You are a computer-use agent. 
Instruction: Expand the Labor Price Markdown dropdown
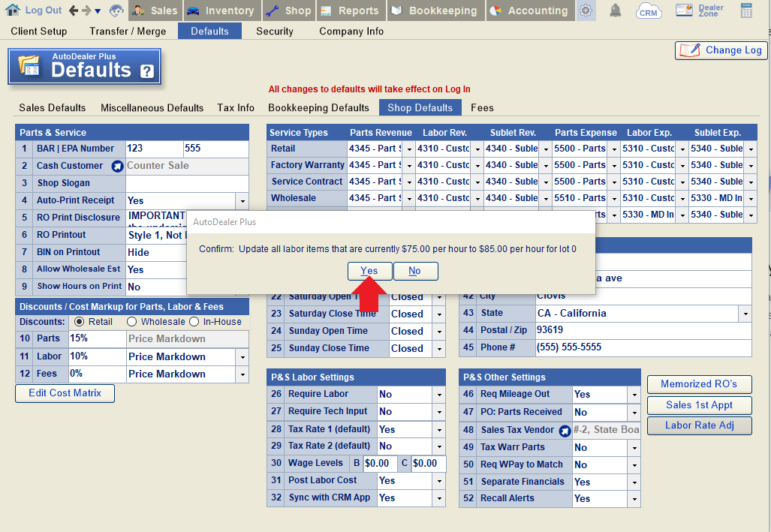pyautogui.click(x=242, y=357)
